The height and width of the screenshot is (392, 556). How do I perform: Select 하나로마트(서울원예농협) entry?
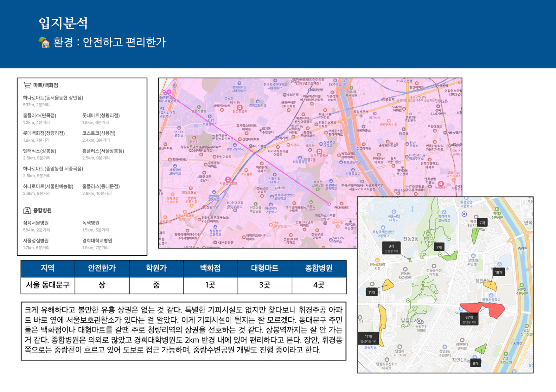point(48,186)
